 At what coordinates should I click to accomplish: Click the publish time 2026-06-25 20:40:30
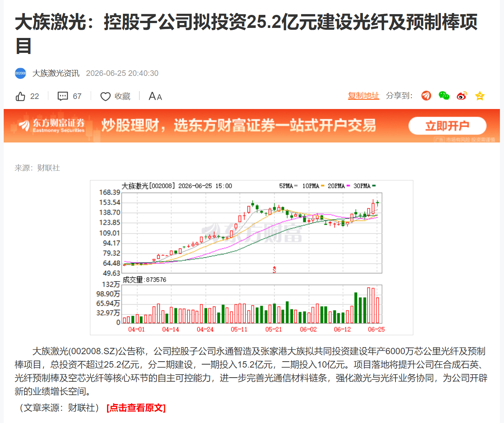point(122,73)
